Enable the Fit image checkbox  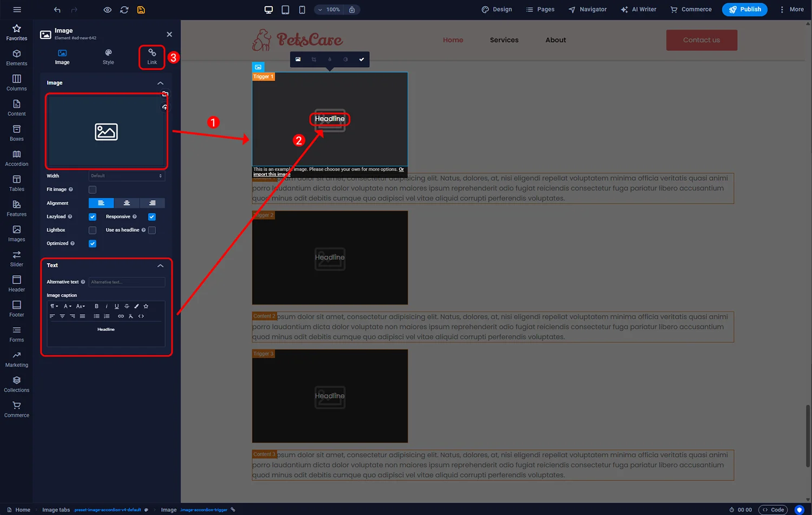coord(93,190)
